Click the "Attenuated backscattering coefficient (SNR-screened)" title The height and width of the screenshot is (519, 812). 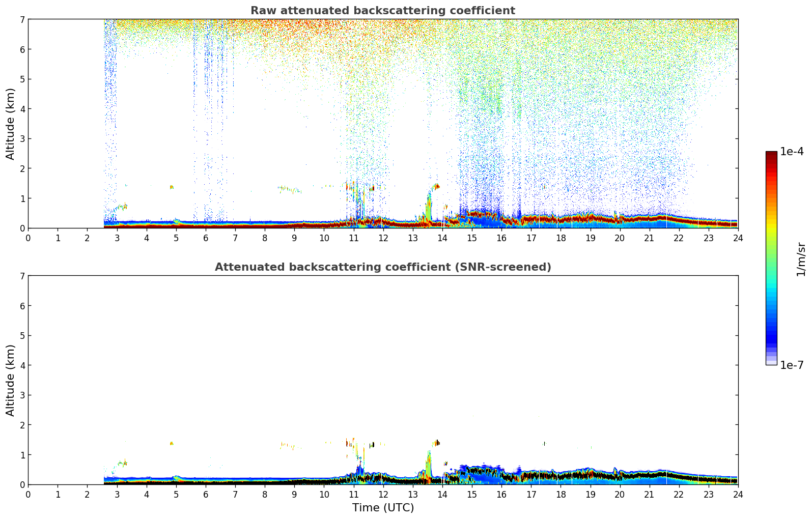click(383, 267)
